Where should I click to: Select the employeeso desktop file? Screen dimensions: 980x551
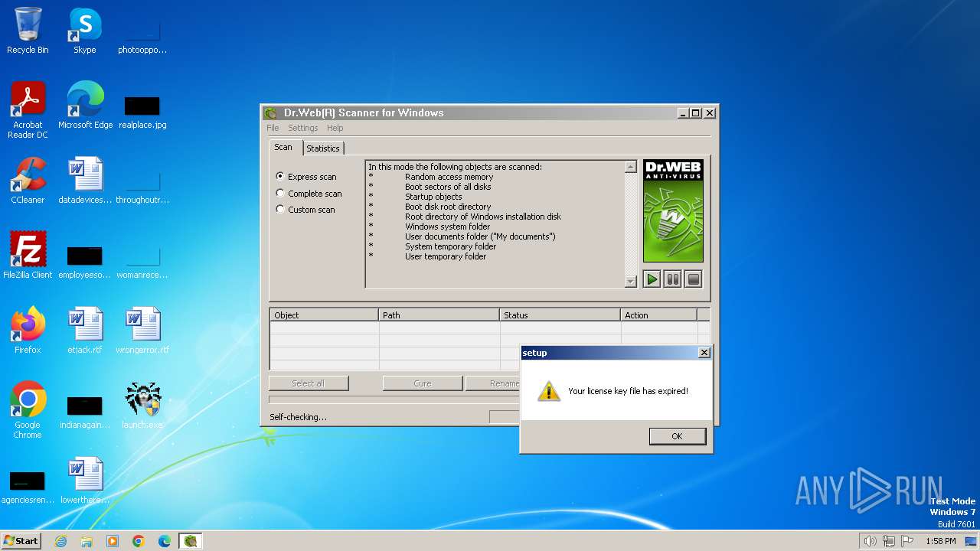tap(85, 262)
